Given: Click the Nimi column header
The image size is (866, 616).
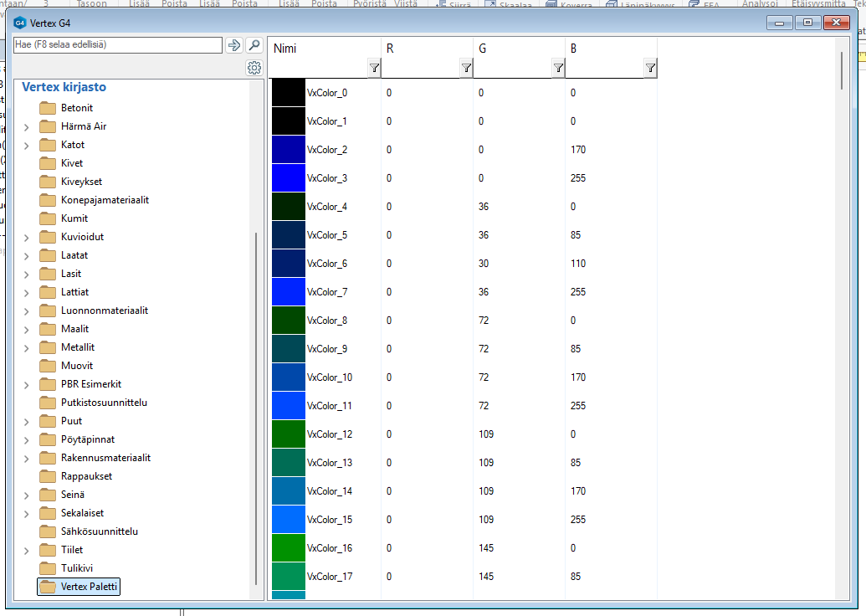Looking at the screenshot, I should point(286,49).
